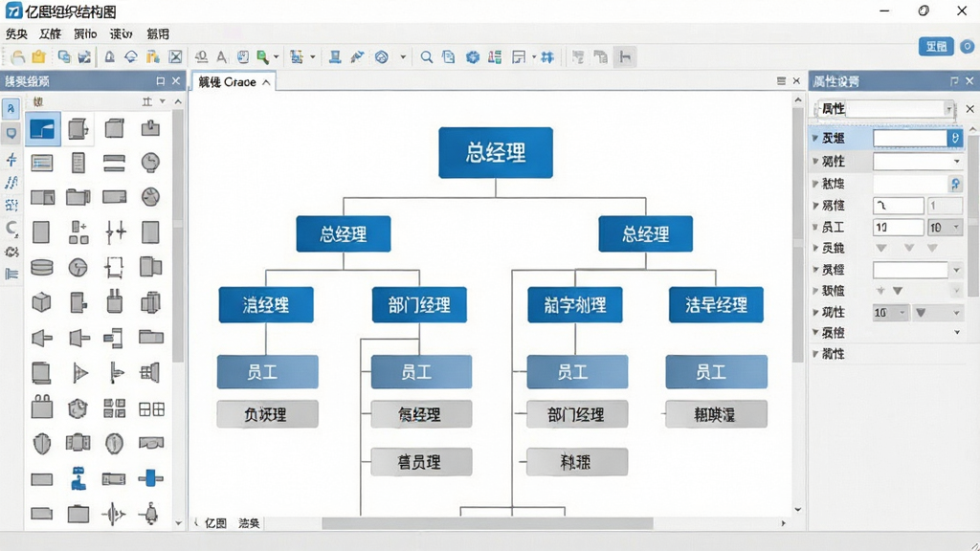The width and height of the screenshot is (980, 551).
Task: Toggle the round blue button at top right
Action: (967, 46)
